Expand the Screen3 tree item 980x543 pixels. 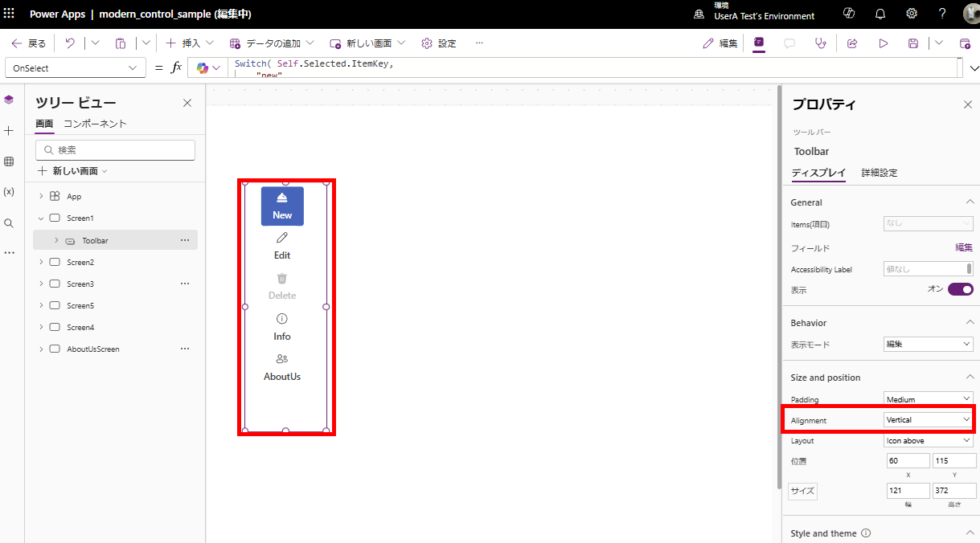click(40, 284)
